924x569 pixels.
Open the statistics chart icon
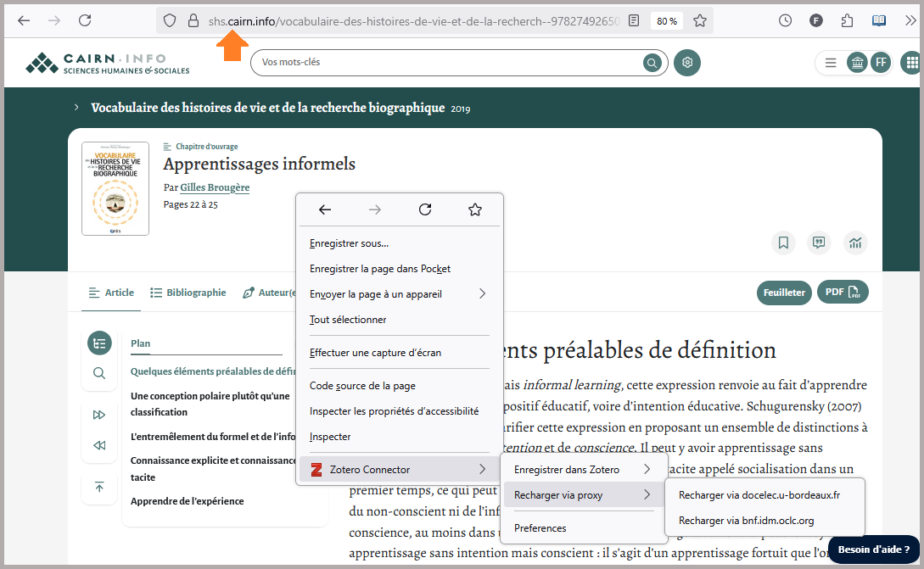[855, 243]
